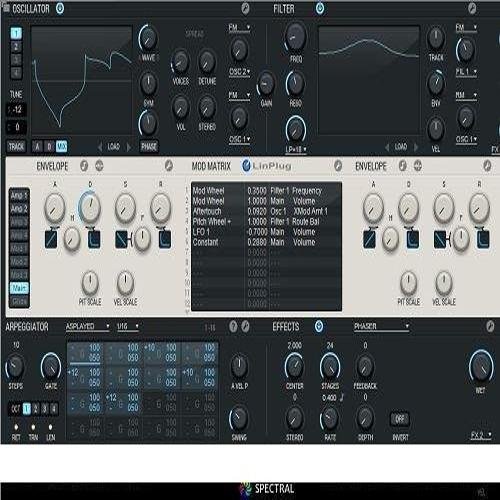Select the Amp 1 envelope tab
This screenshot has width=500, height=500.
point(19,195)
